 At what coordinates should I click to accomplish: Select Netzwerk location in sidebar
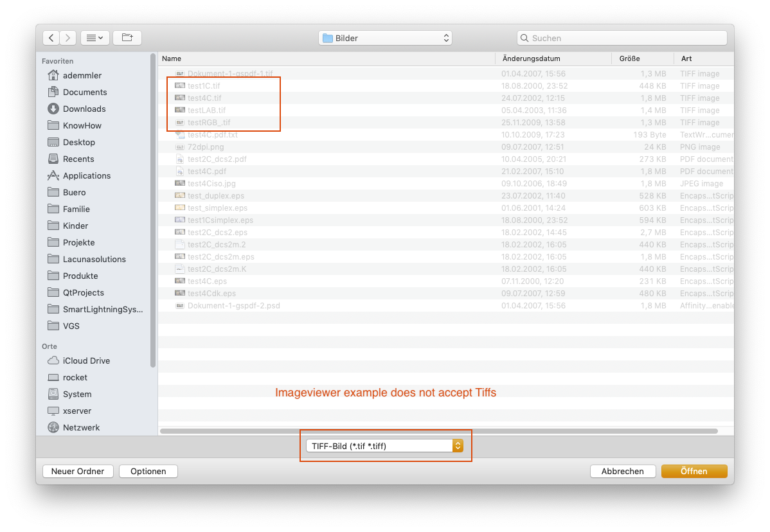point(81,427)
